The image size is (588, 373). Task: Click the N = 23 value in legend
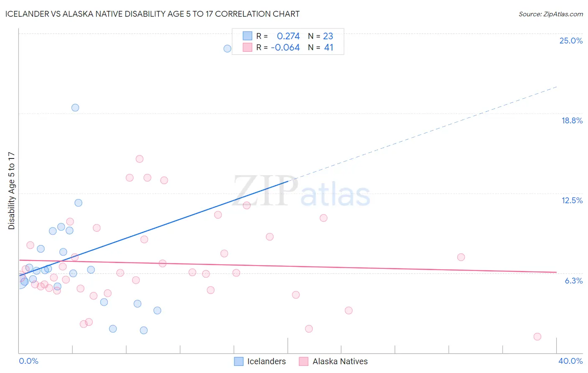pyautogui.click(x=321, y=36)
